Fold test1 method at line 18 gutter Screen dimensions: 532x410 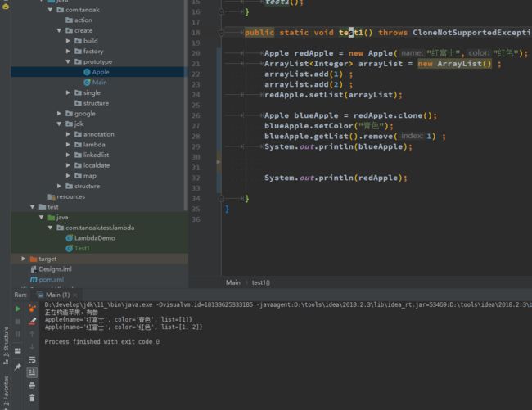221,33
